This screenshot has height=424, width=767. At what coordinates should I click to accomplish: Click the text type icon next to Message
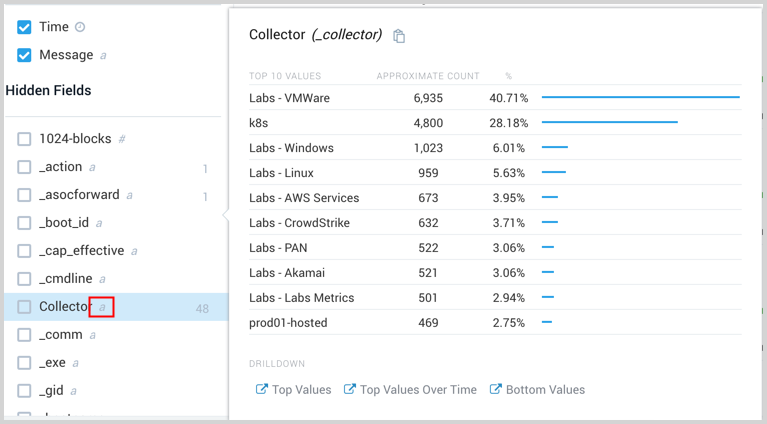pos(104,56)
